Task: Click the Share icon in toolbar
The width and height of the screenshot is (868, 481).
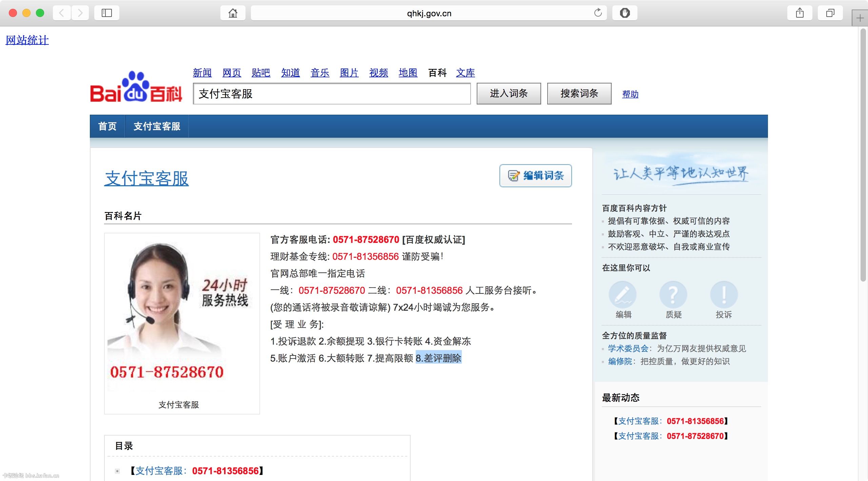Action: [x=800, y=13]
